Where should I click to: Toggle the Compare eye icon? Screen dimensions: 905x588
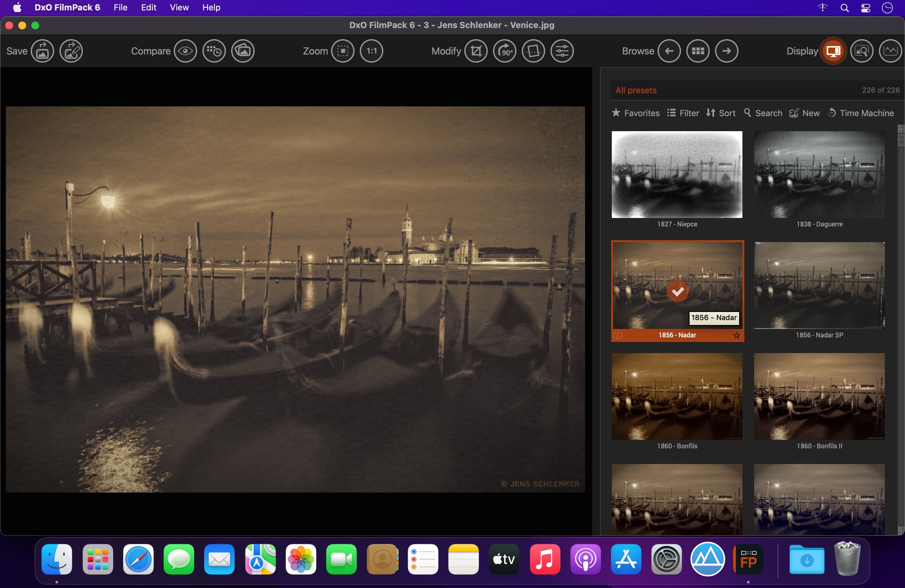(x=185, y=51)
